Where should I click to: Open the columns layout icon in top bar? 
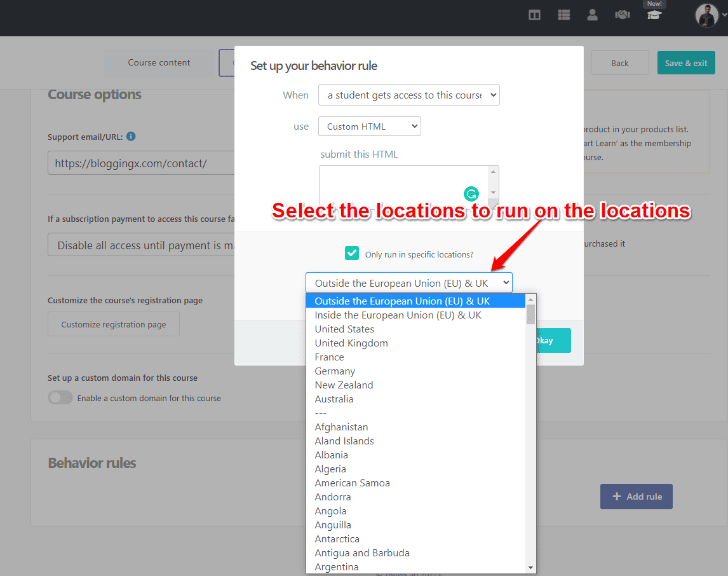point(534,15)
